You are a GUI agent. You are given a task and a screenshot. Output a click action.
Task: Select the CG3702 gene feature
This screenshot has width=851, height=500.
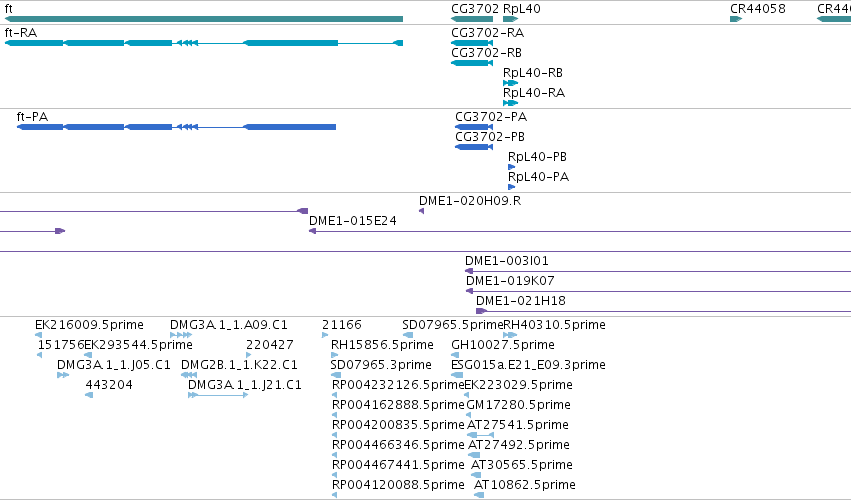click(472, 19)
